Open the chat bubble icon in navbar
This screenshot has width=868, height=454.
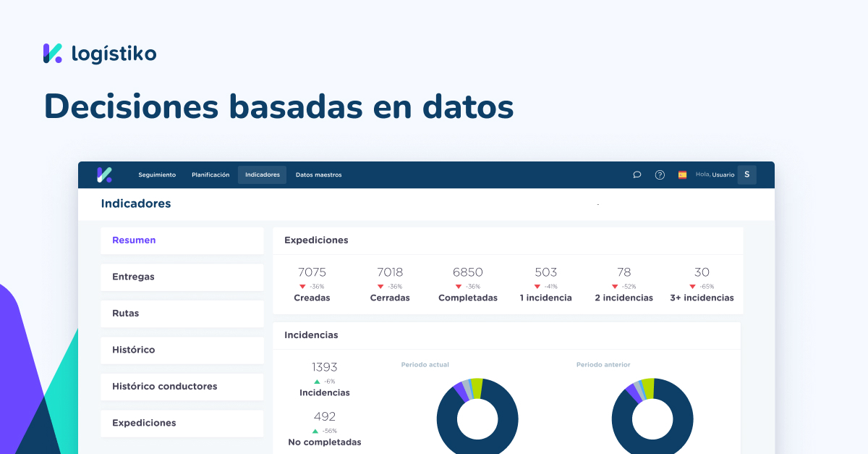(x=637, y=175)
